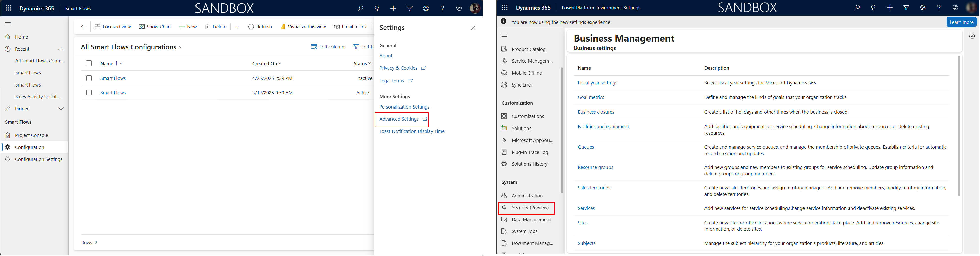Viewport: 980px width, 256px height.
Task: Open Toast Notification Display Time link
Action: click(x=412, y=132)
